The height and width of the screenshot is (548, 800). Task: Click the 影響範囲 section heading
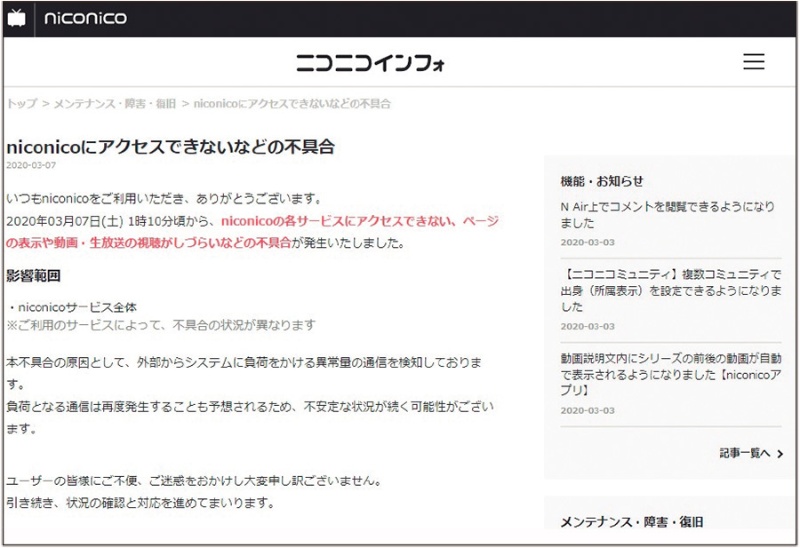pos(33,275)
